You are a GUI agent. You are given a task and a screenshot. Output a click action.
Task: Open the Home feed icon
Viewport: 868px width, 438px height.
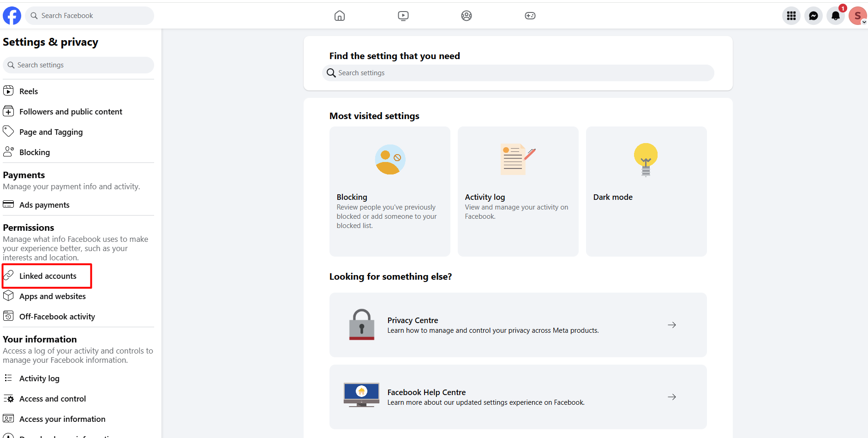[x=340, y=16]
